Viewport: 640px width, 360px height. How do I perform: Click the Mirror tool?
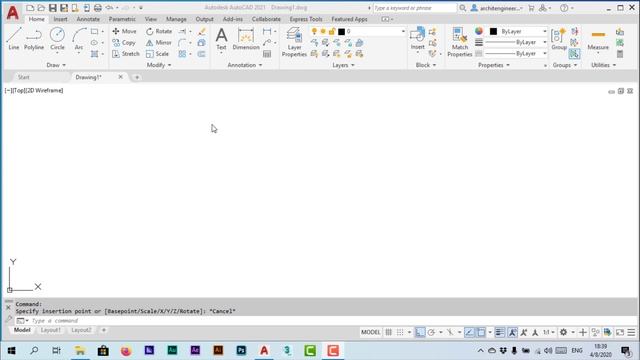point(159,42)
